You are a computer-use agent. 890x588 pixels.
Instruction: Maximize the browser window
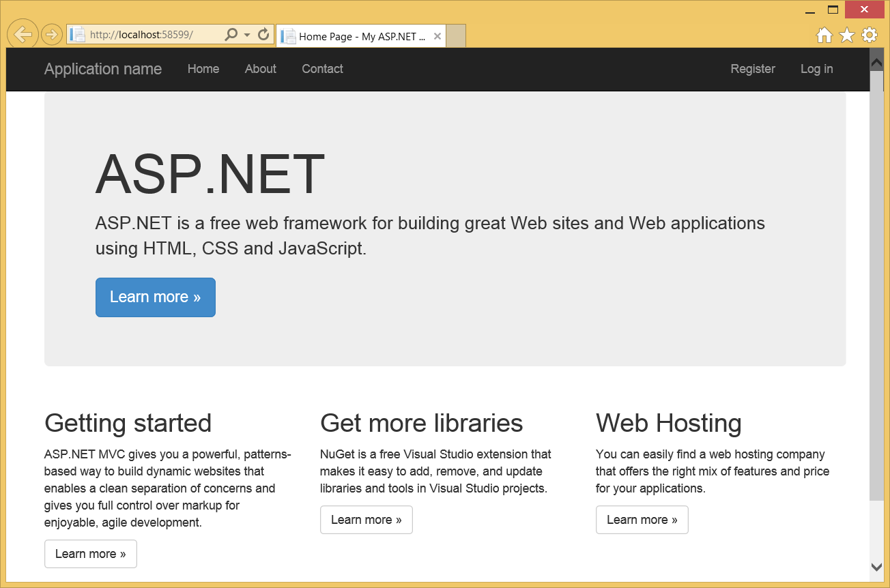click(833, 10)
